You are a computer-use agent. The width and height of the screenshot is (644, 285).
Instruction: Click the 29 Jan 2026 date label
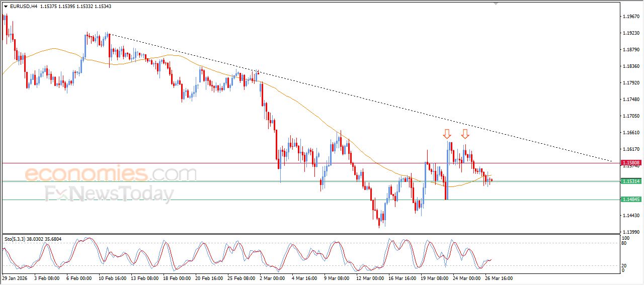pyautogui.click(x=14, y=277)
